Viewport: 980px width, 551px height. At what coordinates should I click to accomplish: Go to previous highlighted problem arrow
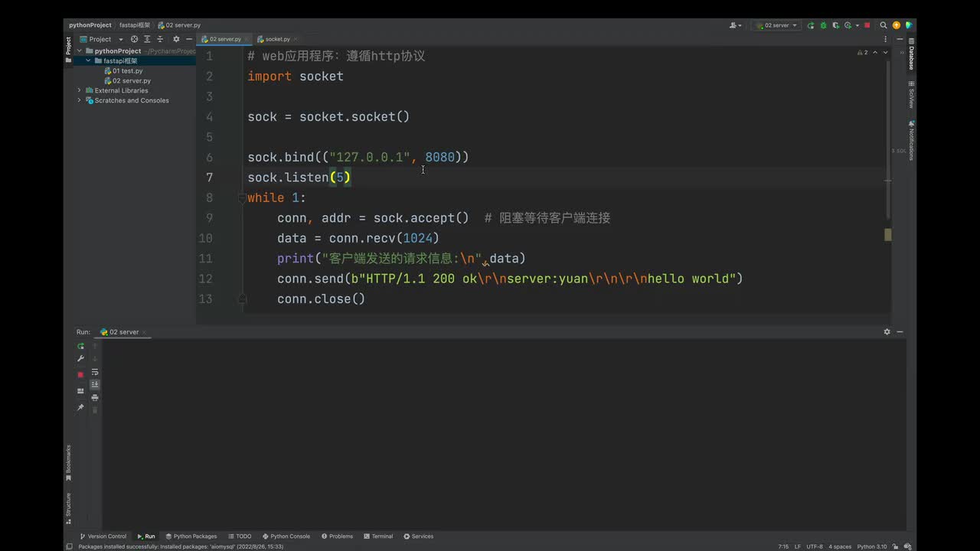coord(877,53)
